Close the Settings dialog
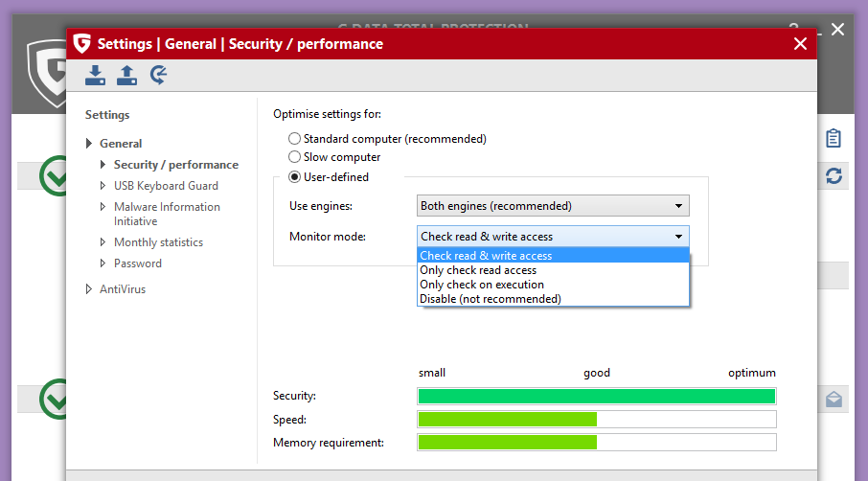The image size is (868, 481). coord(801,44)
